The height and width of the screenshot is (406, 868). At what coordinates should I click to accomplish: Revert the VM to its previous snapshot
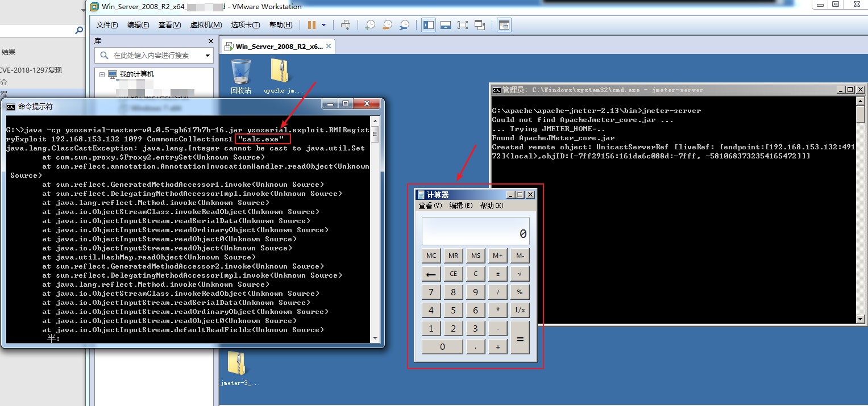point(387,25)
